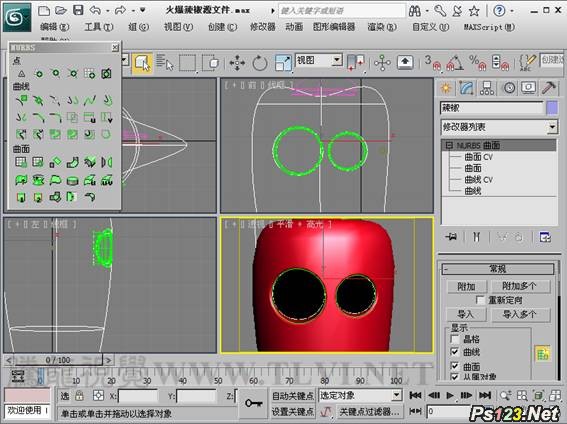Open the help question mark icon
Image resolution: width=567 pixels, height=424 pixels.
pyautogui.click(x=499, y=11)
